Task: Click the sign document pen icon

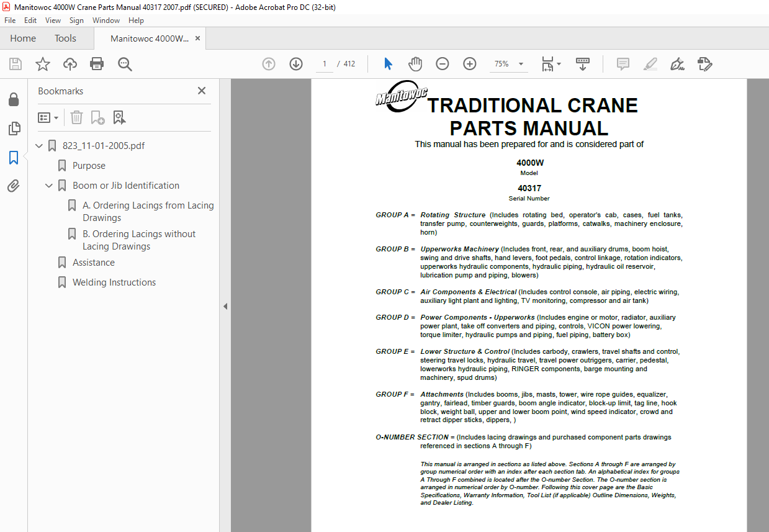Action: 678,64
